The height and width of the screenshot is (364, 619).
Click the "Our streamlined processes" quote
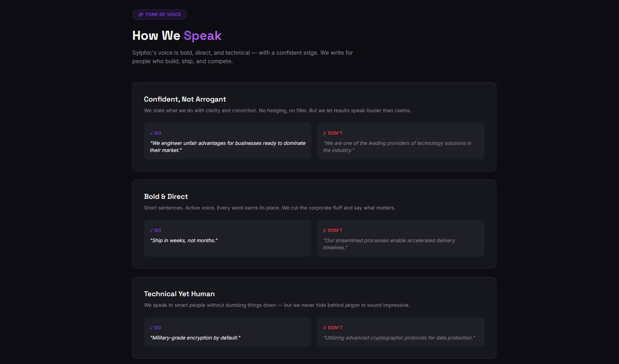click(x=389, y=244)
